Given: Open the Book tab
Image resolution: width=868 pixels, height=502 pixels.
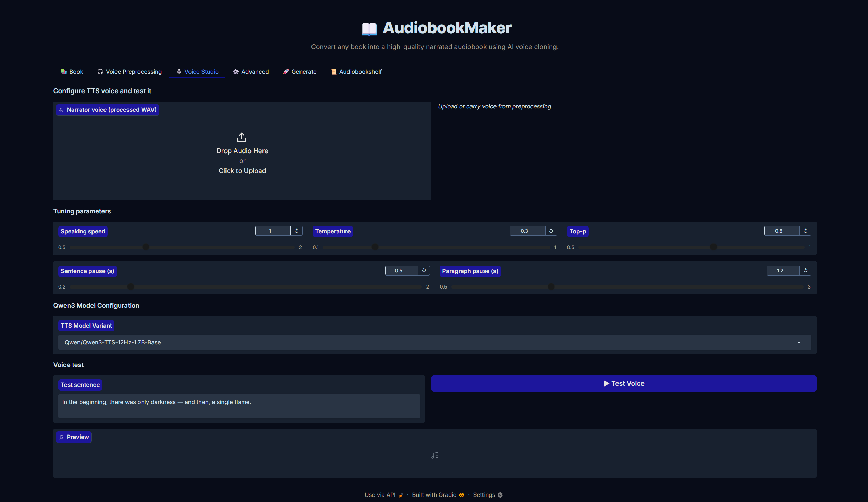Looking at the screenshot, I should click(72, 72).
